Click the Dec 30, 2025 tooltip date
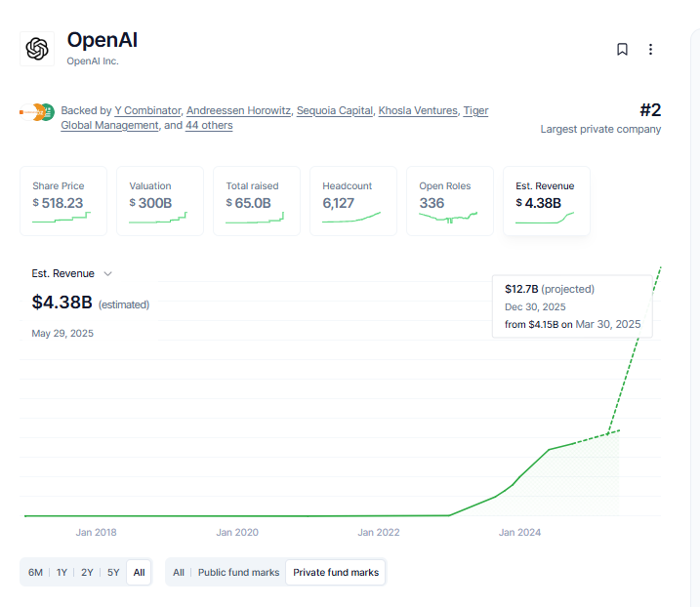The image size is (700, 607). click(x=535, y=307)
